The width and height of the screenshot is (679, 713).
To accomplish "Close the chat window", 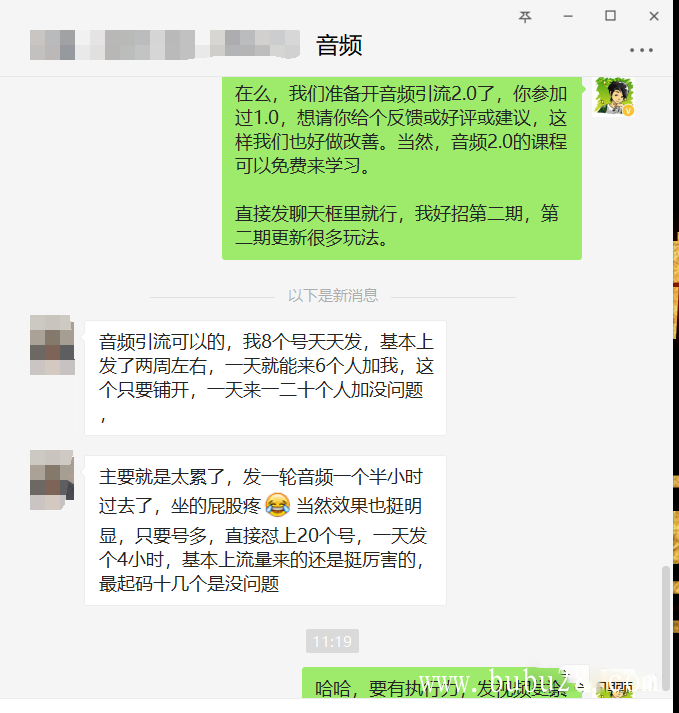I will [654, 16].
